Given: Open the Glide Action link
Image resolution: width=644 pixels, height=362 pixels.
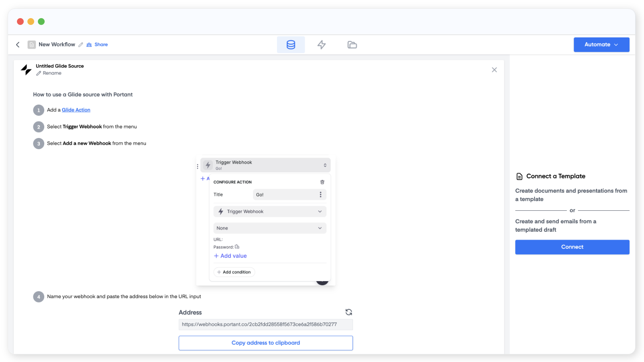Looking at the screenshot, I should click(x=76, y=110).
